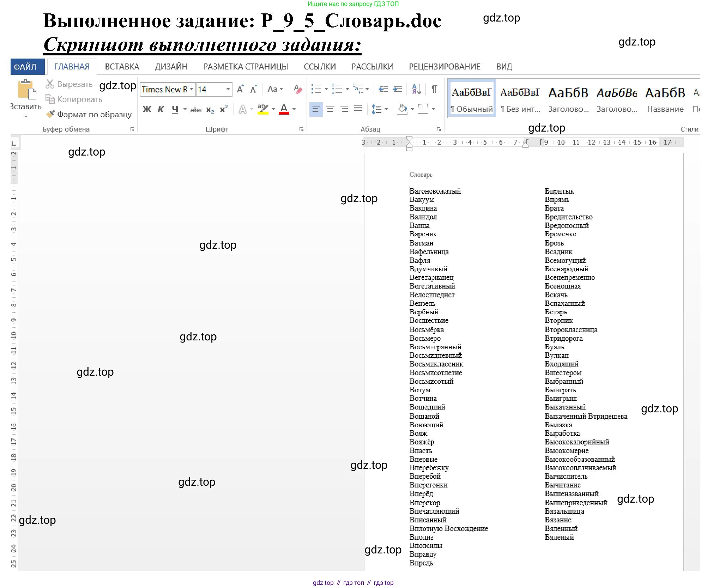
Task: Clear all formatting with the eraser icon
Action: point(298,89)
